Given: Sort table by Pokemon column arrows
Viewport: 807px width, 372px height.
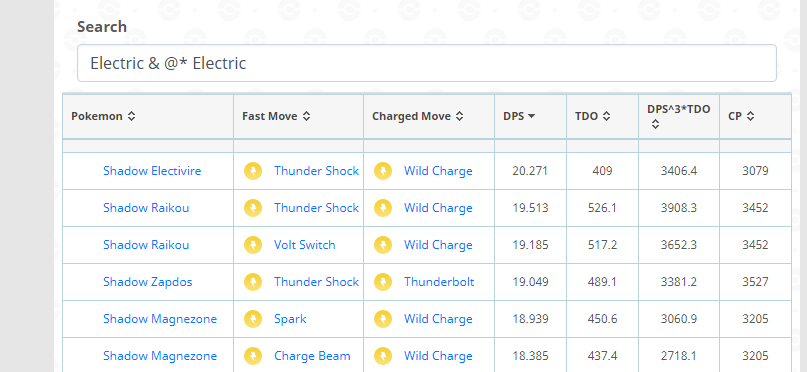Looking at the screenshot, I should (x=132, y=116).
